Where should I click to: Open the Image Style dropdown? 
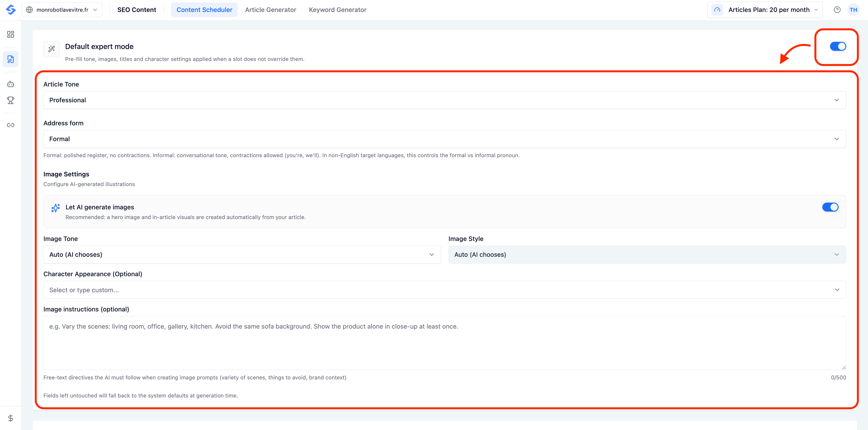tap(647, 255)
